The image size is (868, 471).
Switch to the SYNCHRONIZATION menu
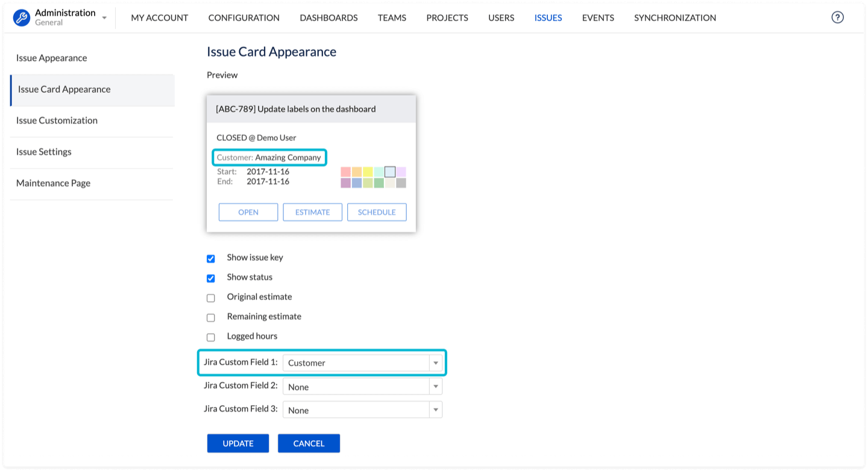pos(675,17)
